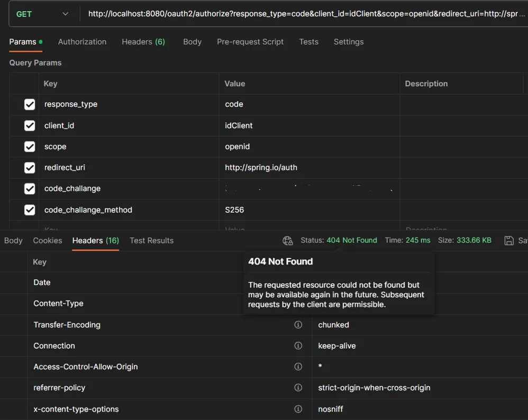Select the Access-Control-Allow-Origin header key
Viewport: 528px width, 420px height.
pos(86,367)
